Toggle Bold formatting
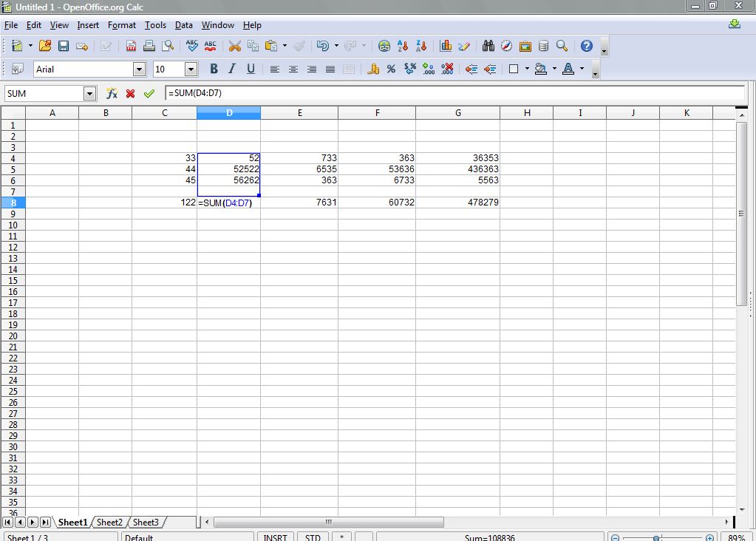Viewport: 756px width, 541px height. click(x=214, y=69)
